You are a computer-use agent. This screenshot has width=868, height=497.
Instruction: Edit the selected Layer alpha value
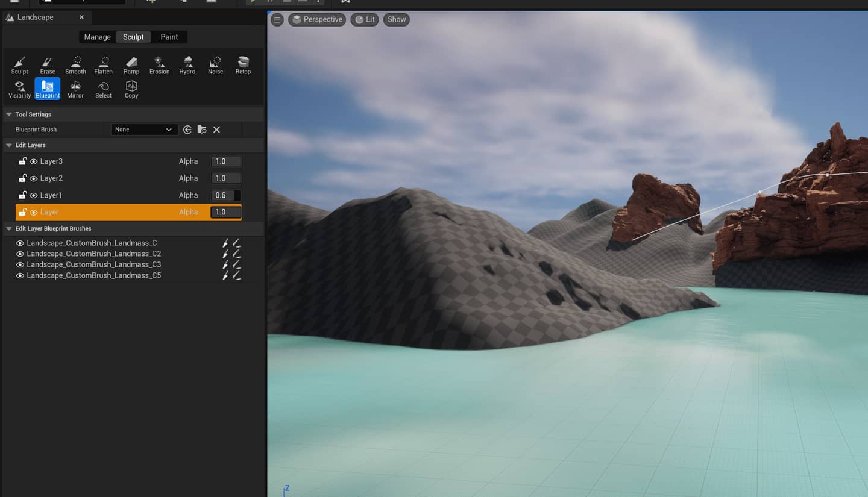(225, 212)
